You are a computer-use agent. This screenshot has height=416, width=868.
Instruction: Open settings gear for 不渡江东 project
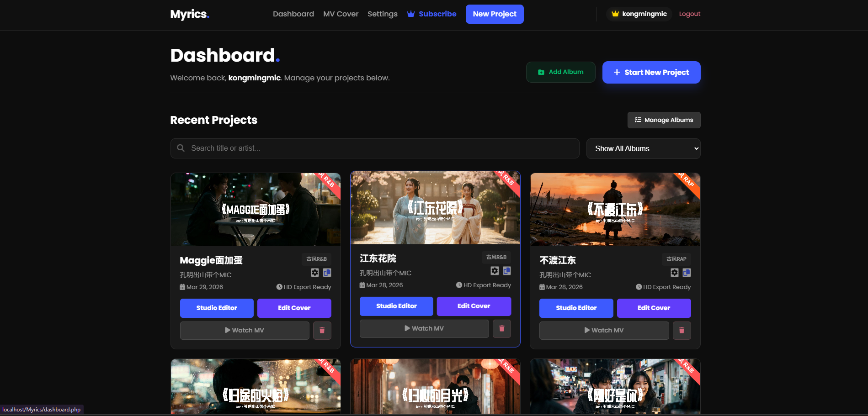tap(674, 273)
